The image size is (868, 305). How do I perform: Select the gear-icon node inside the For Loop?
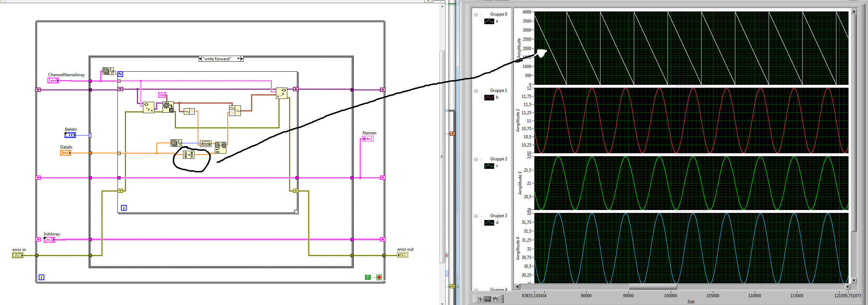tap(168, 107)
